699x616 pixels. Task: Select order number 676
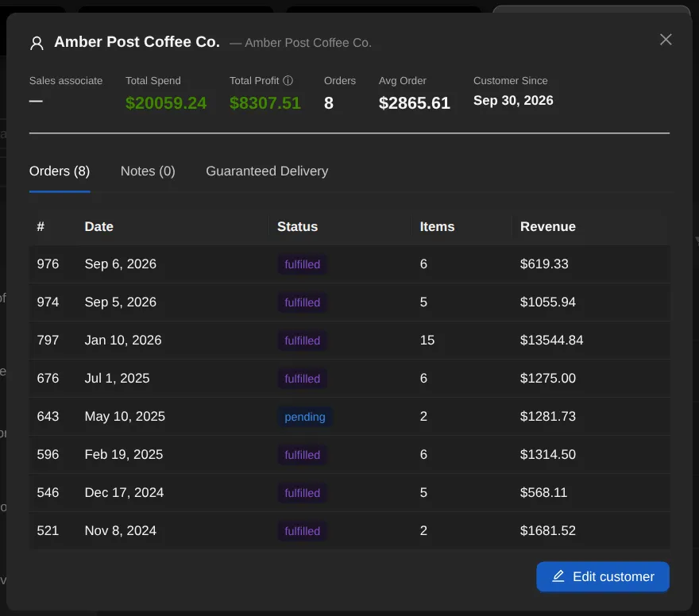click(48, 378)
